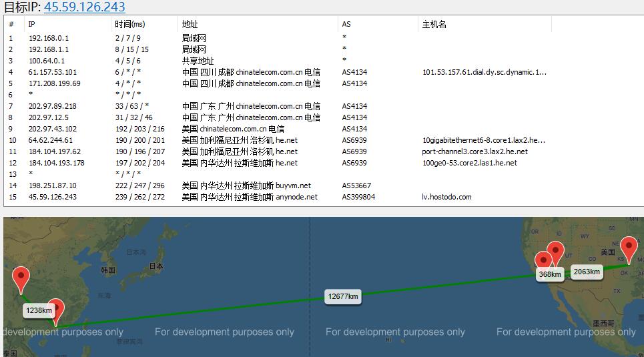Click hostname lv.hostodo.com
644x357 pixels.
click(x=446, y=197)
